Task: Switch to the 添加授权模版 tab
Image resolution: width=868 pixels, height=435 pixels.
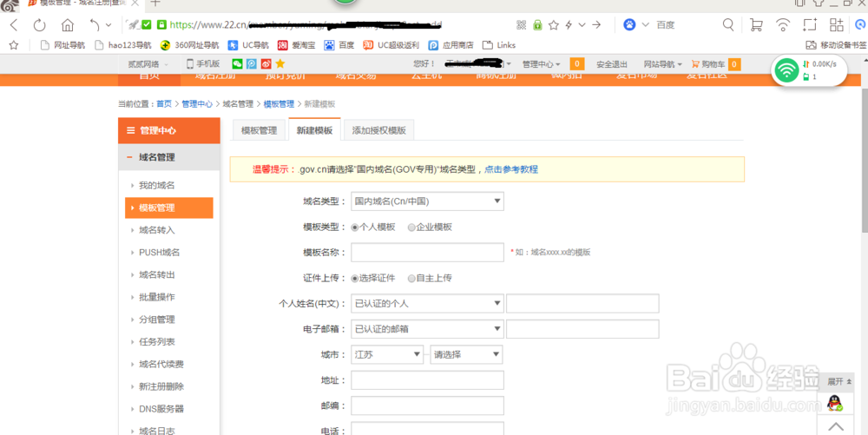Action: coord(379,130)
